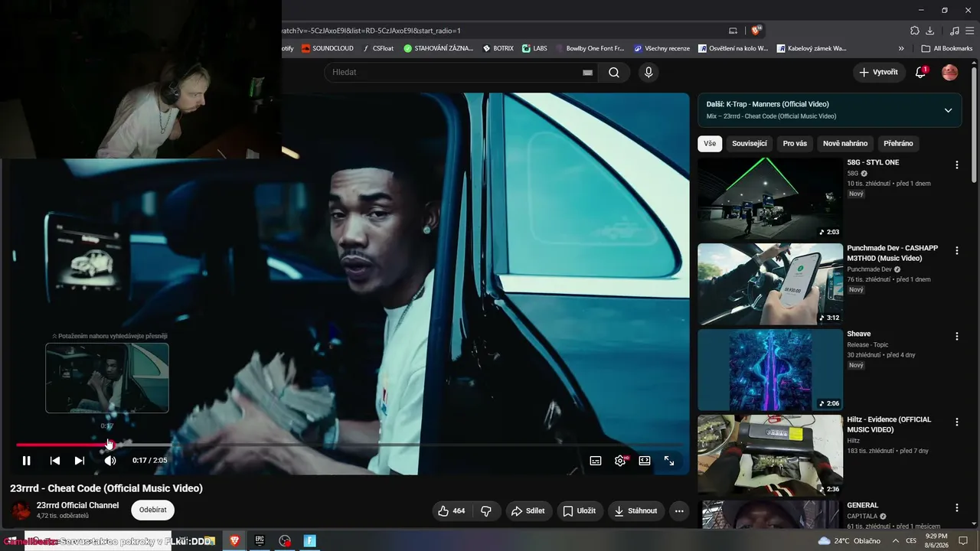Open options menu for 58G - STYL ONE
980x551 pixels.
tap(956, 165)
